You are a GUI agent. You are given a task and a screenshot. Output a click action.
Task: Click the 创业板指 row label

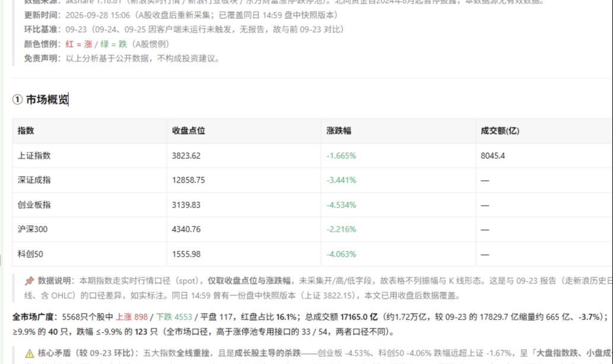(x=34, y=205)
